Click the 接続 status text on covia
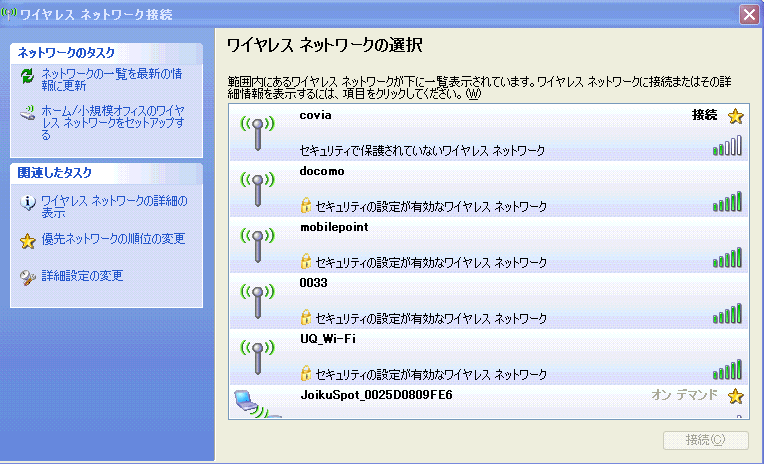Viewport: 764px width, 464px height. click(705, 115)
